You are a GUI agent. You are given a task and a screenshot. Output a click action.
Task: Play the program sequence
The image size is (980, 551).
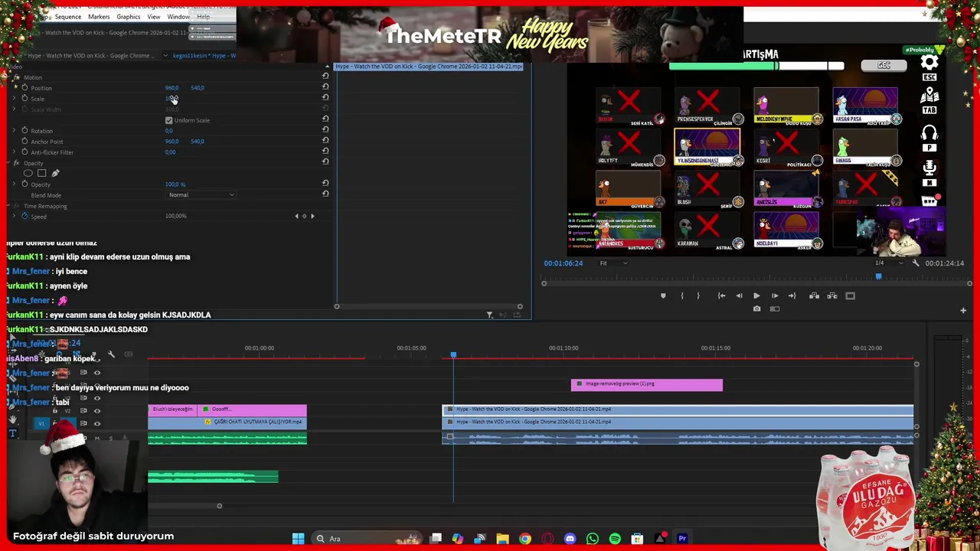click(756, 296)
